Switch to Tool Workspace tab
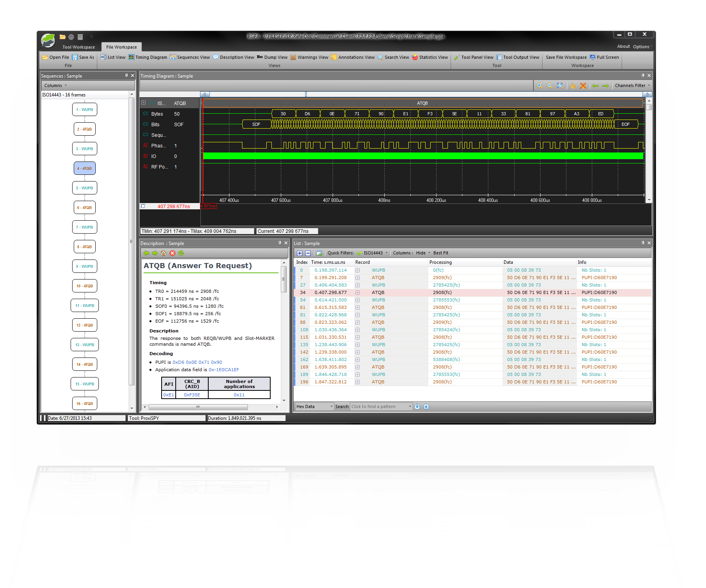706x588 pixels. 78,47
